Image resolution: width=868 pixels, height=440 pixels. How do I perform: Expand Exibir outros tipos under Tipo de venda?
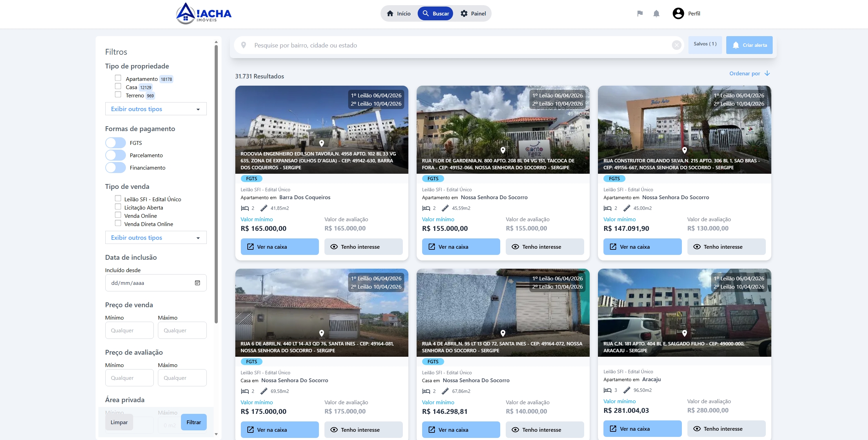click(x=156, y=237)
